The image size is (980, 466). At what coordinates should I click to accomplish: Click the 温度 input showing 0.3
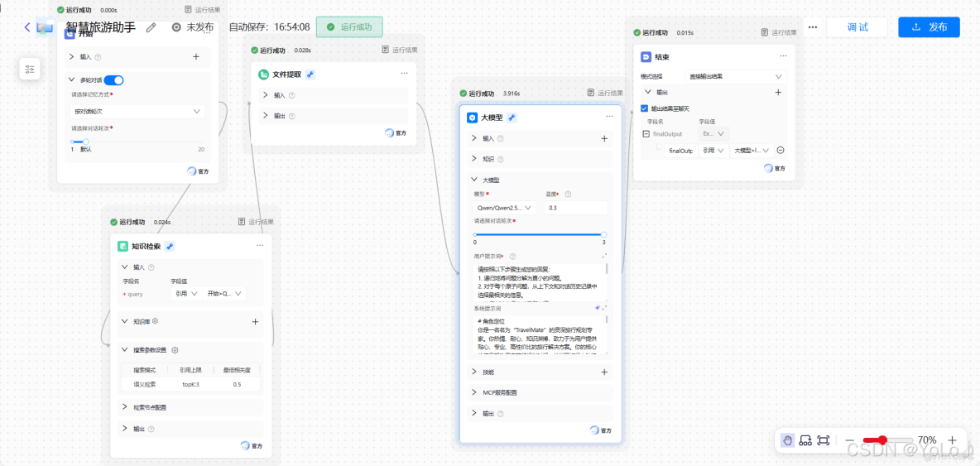576,208
